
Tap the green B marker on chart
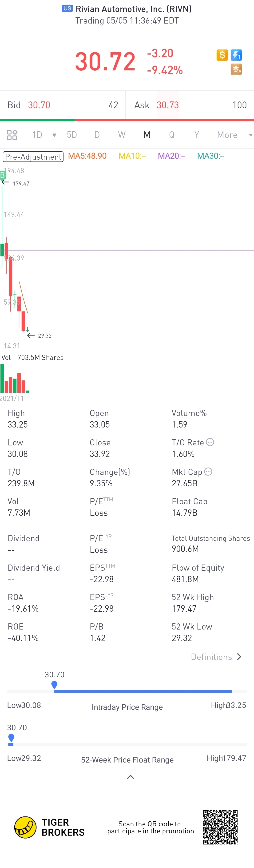[x=3, y=175]
